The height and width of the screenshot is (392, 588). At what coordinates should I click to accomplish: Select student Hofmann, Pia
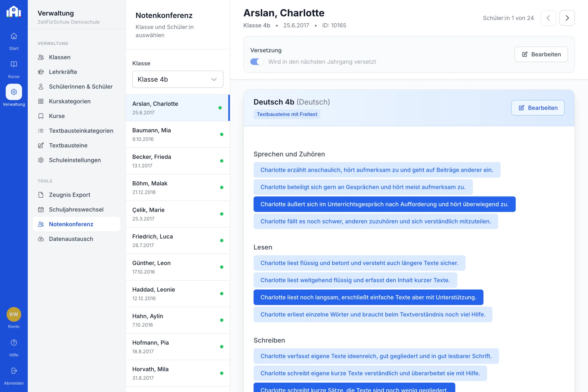click(177, 347)
